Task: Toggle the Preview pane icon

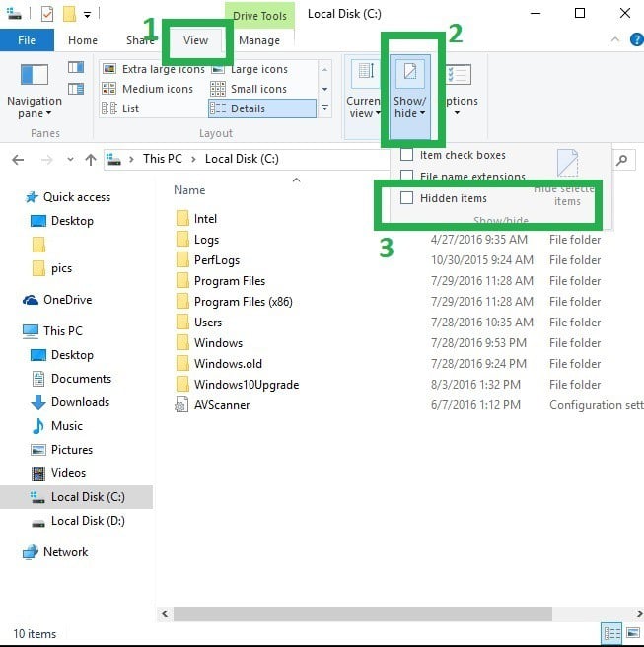Action: point(76,67)
